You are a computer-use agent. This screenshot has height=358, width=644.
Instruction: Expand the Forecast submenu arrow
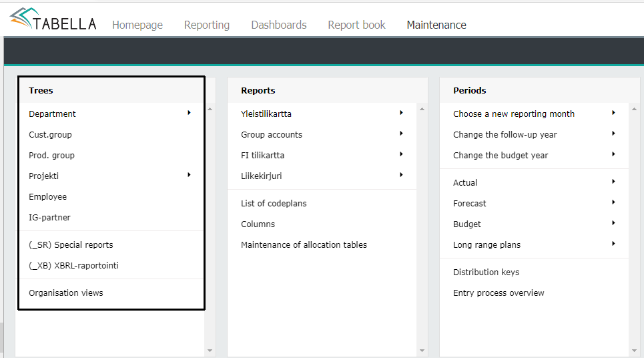point(613,202)
